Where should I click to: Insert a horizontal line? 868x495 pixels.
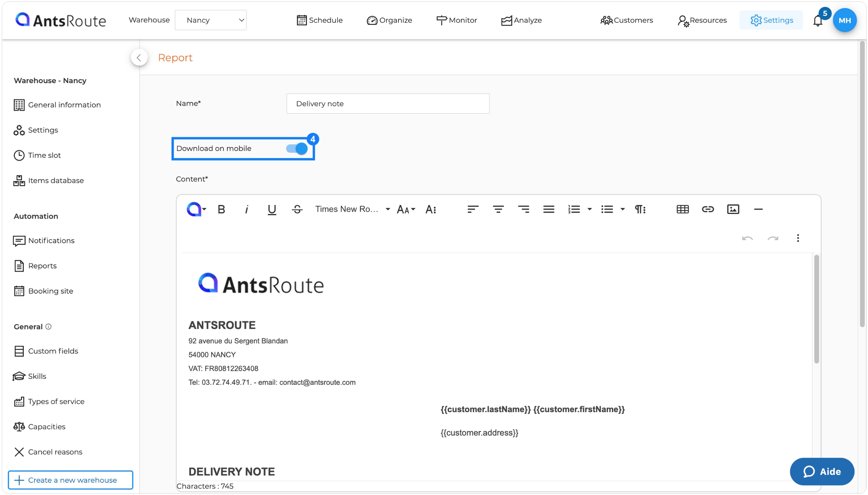(758, 209)
